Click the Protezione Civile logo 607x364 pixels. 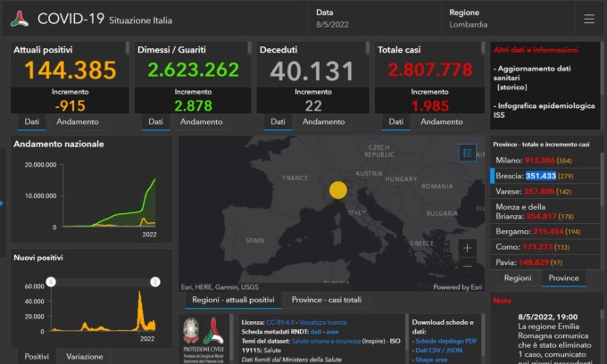point(204,340)
